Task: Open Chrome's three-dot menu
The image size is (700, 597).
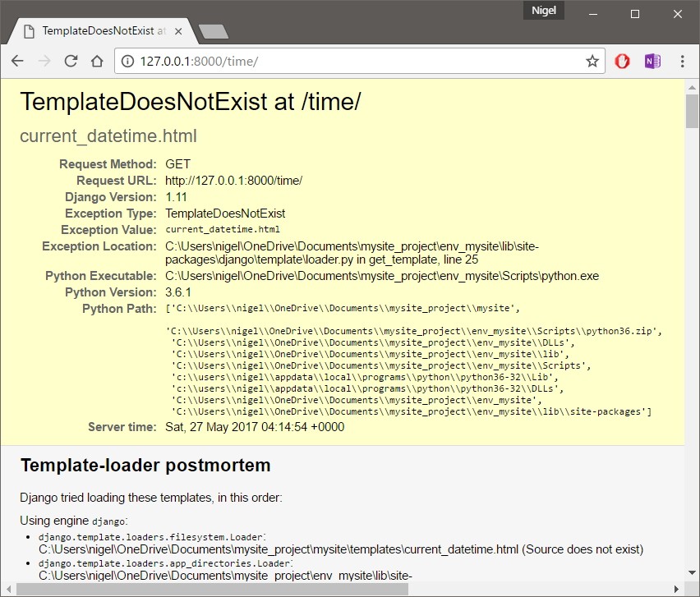Action: 682,61
